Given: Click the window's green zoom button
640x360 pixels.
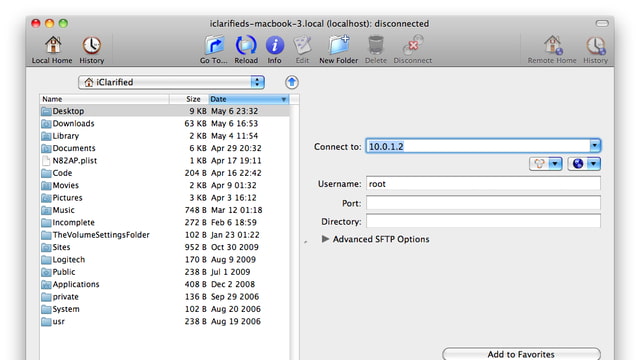Looking at the screenshot, I should [x=63, y=23].
